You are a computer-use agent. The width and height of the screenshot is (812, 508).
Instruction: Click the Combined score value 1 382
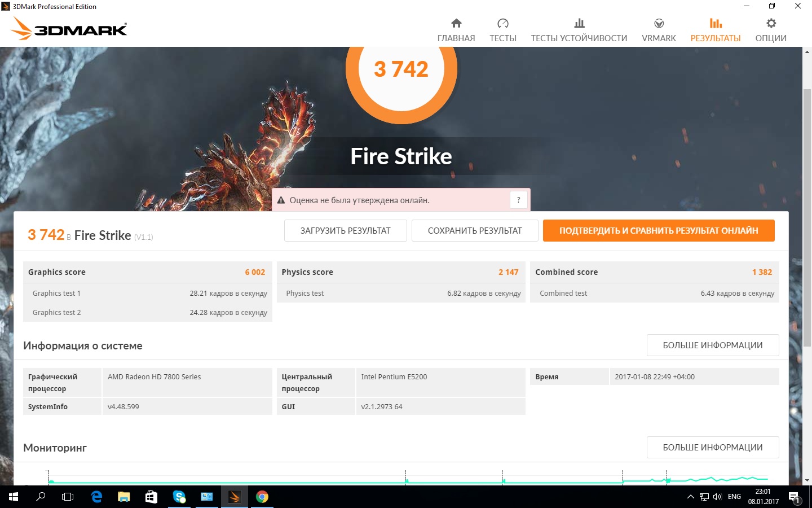[762, 272]
